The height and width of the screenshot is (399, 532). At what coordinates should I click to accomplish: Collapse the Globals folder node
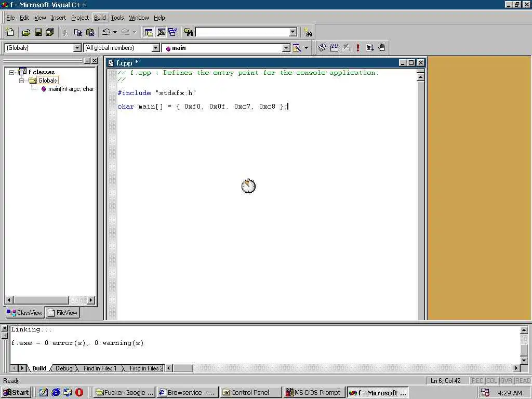pos(21,81)
